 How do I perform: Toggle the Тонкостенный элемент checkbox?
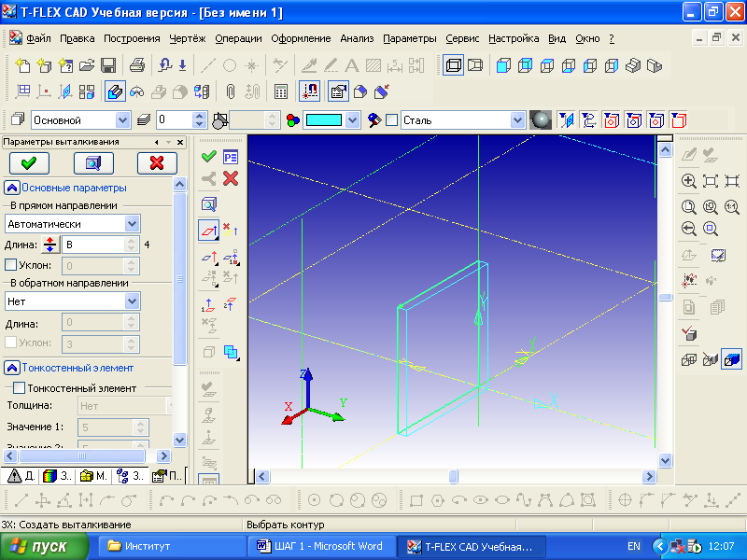(x=19, y=388)
